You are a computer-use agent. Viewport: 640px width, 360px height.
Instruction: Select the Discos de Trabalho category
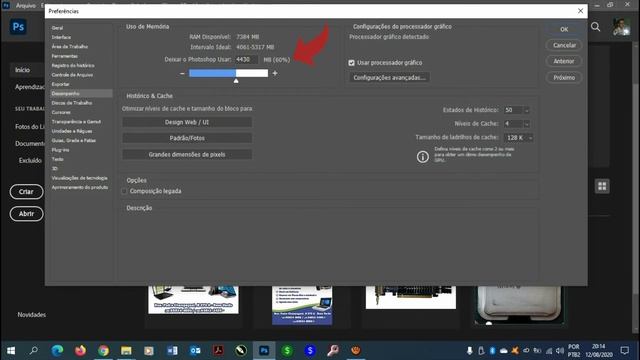72,103
